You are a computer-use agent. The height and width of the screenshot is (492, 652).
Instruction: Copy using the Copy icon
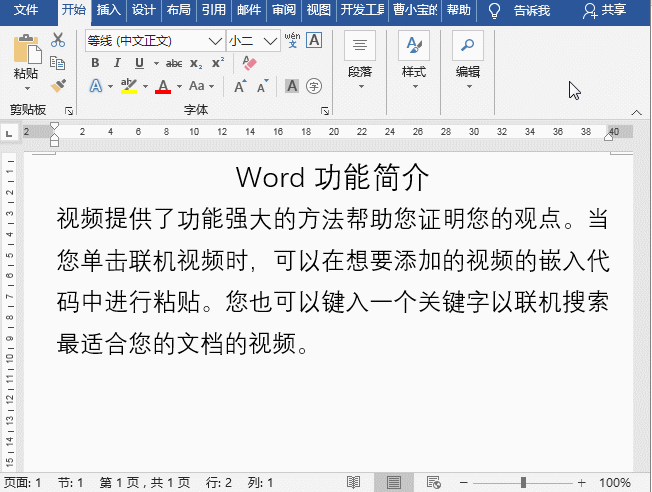point(57,63)
